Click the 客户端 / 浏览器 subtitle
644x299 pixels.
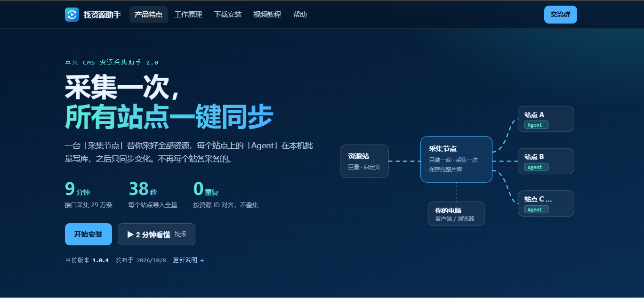454,219
